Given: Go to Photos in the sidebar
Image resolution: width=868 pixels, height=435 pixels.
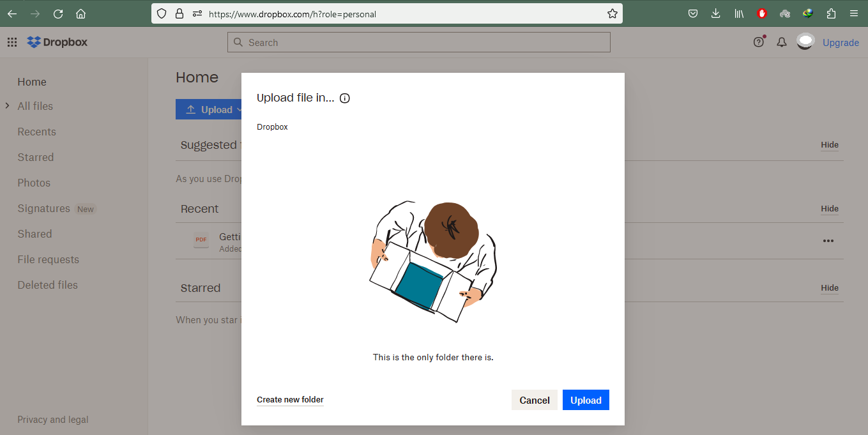Looking at the screenshot, I should pyautogui.click(x=34, y=183).
